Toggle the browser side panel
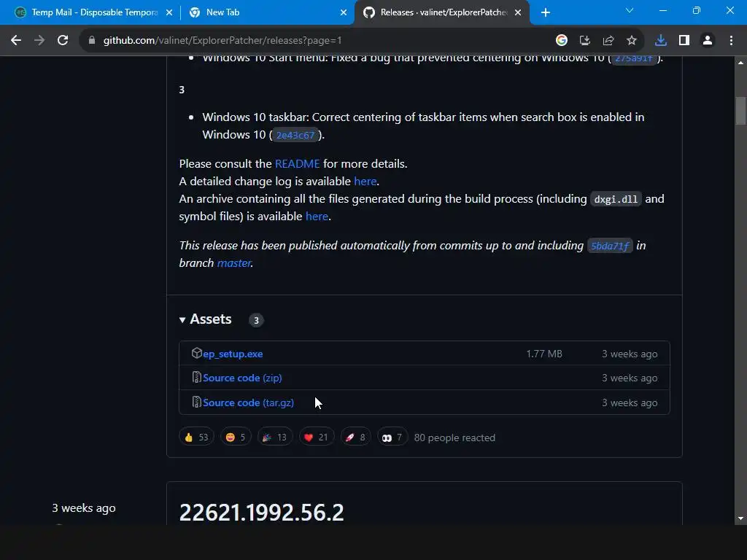The height and width of the screenshot is (560, 747). point(684,41)
